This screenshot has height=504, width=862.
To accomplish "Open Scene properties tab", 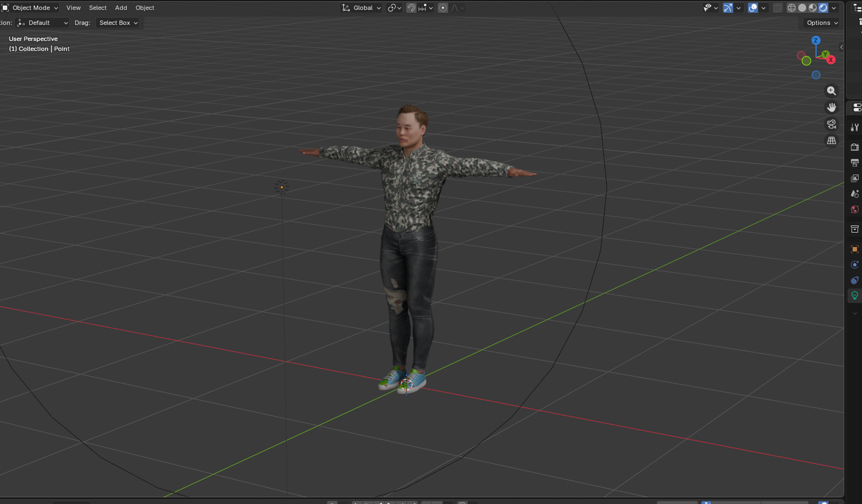I will [x=855, y=194].
